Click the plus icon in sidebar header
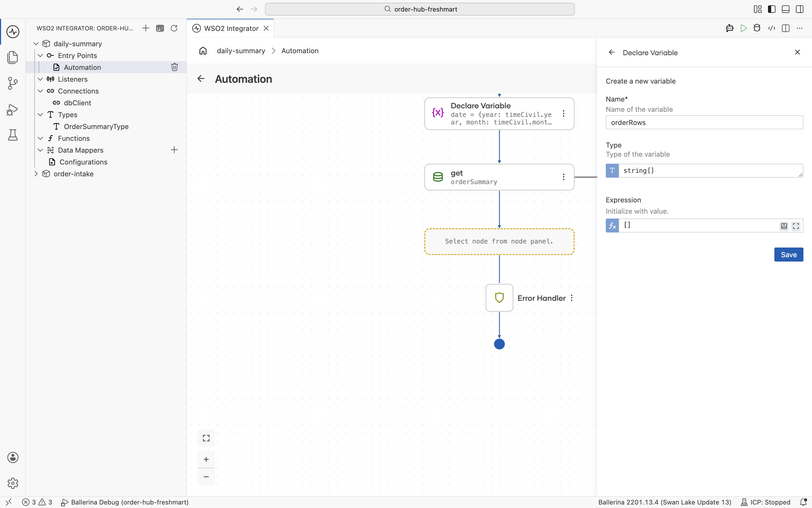Screen dimensions: 812x508 point(146,28)
